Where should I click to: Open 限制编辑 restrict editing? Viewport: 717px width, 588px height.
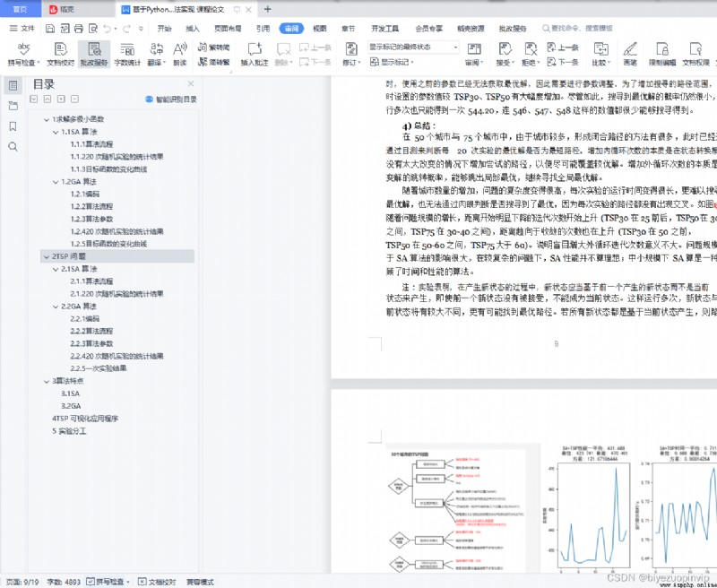(x=662, y=55)
